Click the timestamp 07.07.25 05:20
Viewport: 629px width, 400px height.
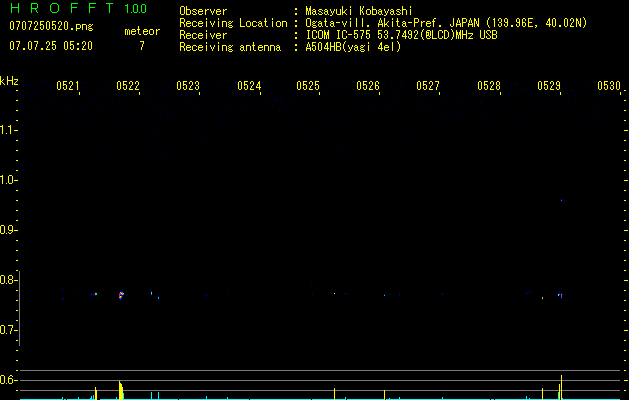click(x=51, y=46)
